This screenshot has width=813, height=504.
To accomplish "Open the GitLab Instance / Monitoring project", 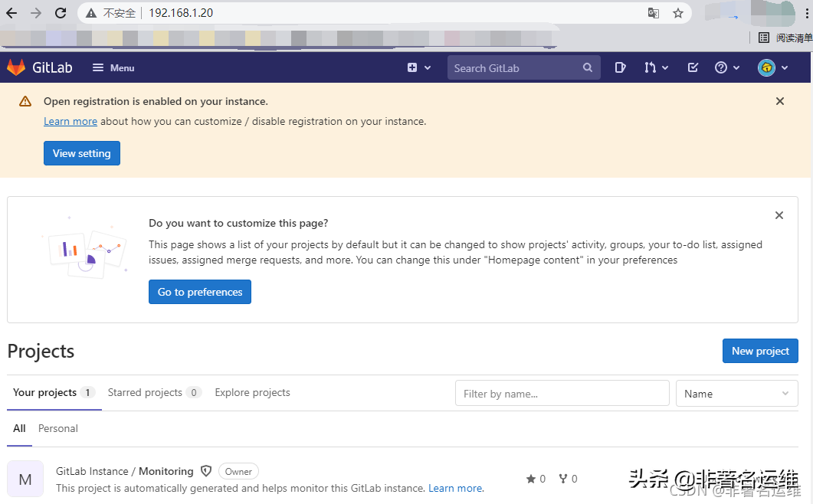I will 124,471.
